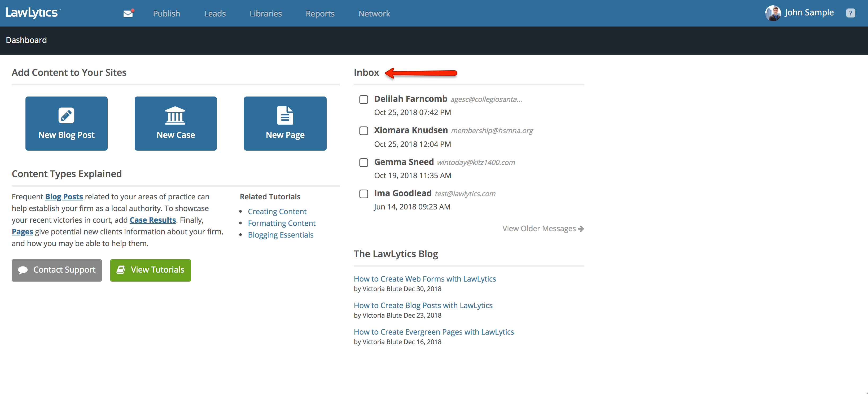Select the Xiomara Knudsen message checkbox
Viewport: 868px width, 394px height.
[363, 131]
